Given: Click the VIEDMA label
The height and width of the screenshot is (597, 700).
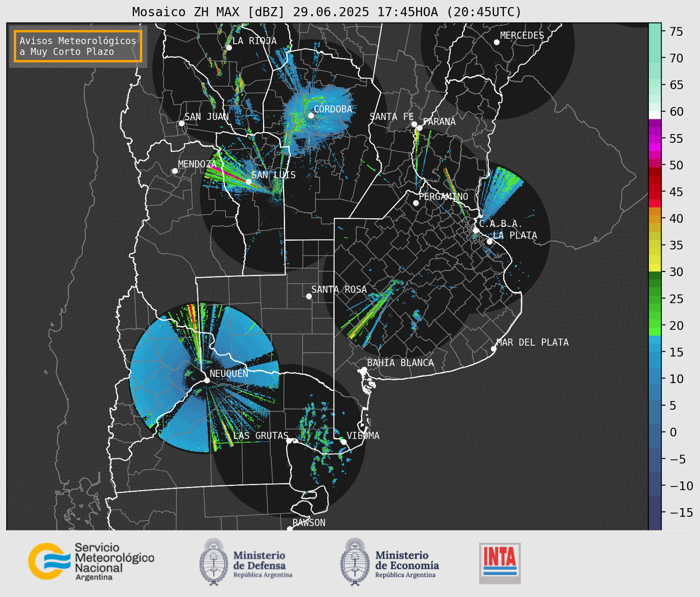Looking at the screenshot, I should pyautogui.click(x=363, y=436).
